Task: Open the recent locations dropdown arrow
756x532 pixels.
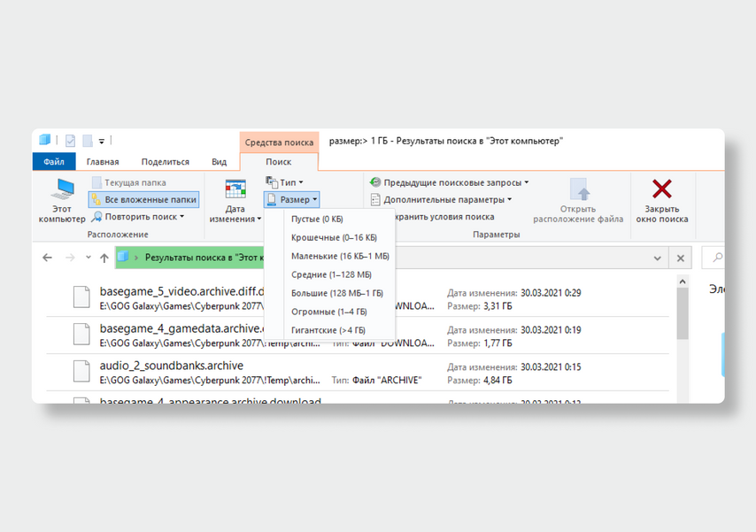Action: coord(89,257)
